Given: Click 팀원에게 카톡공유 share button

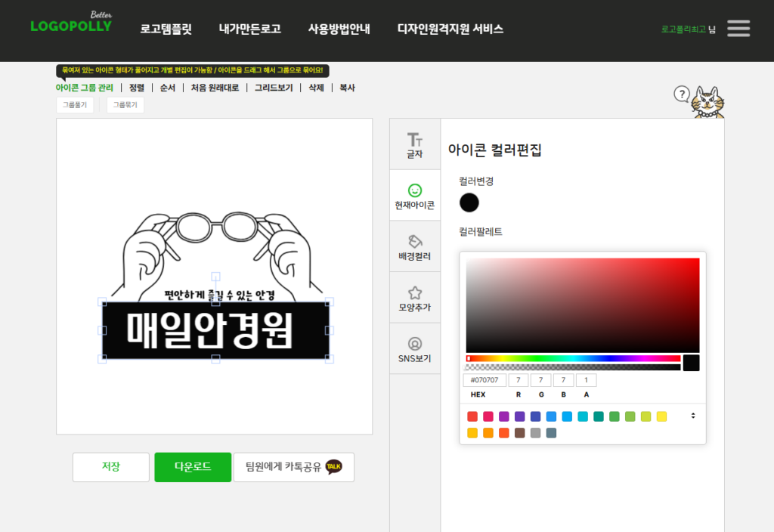Looking at the screenshot, I should tap(294, 467).
